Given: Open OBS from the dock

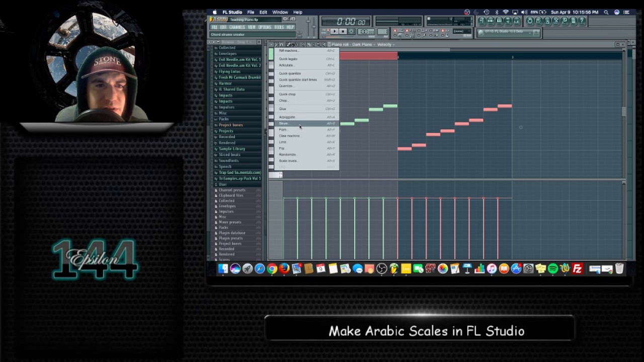Looking at the screenshot, I should [x=381, y=269].
